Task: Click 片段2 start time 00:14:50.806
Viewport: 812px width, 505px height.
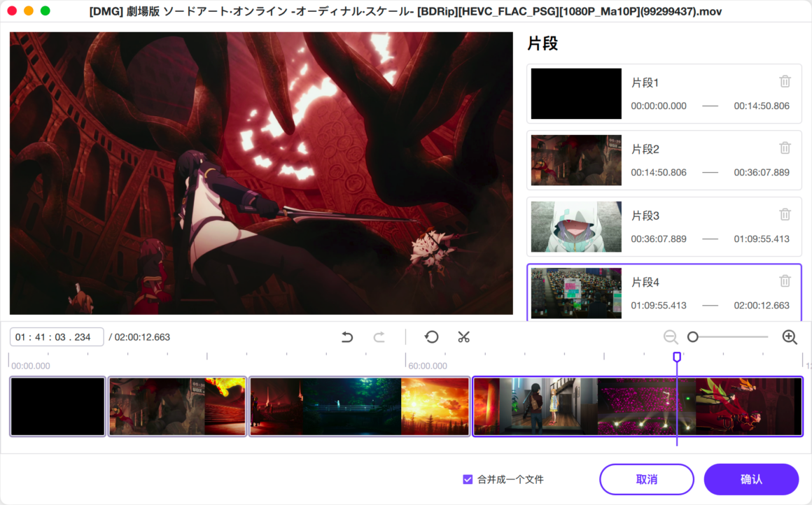Action: click(x=658, y=173)
